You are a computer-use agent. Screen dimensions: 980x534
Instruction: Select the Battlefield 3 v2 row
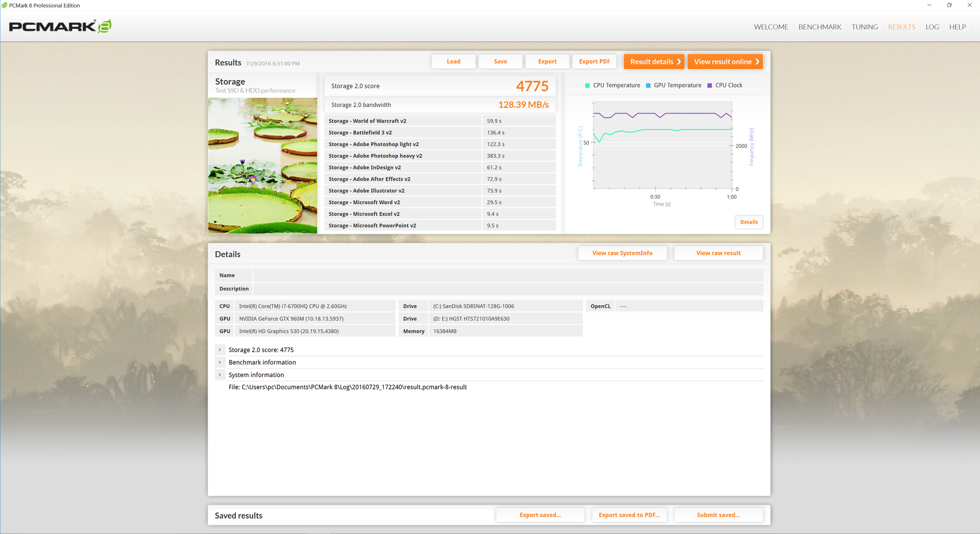440,133
